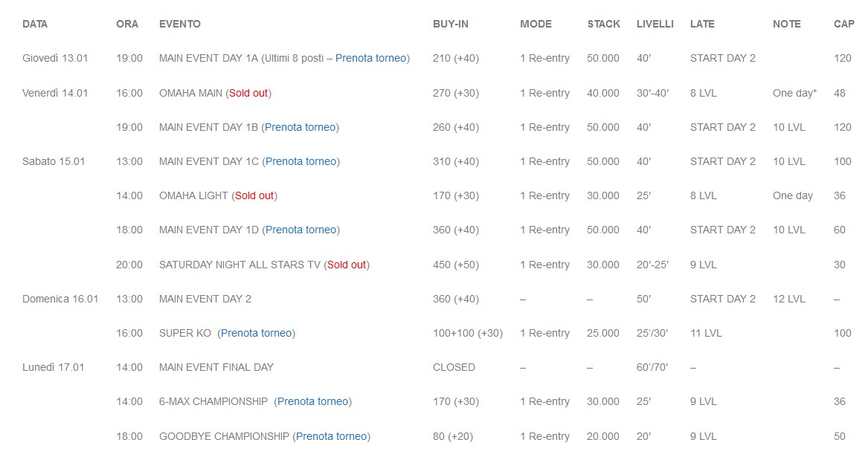
Task: Select the BUY-IN column header
Action: pos(451,24)
